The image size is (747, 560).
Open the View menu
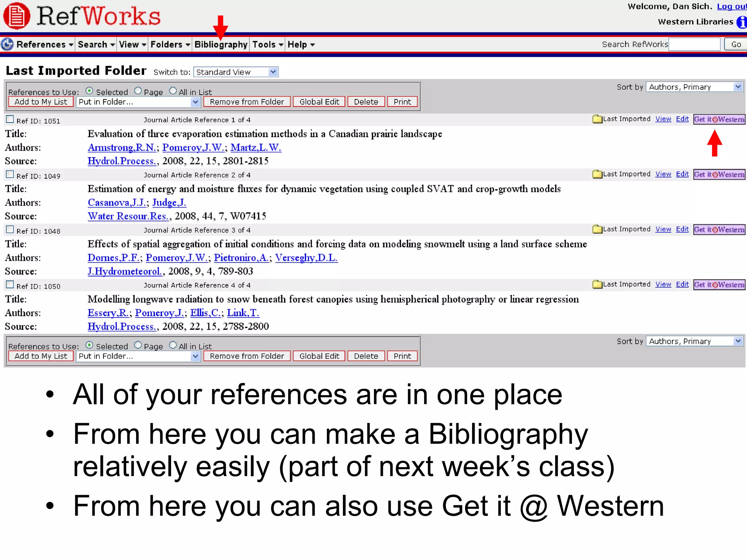pyautogui.click(x=132, y=44)
